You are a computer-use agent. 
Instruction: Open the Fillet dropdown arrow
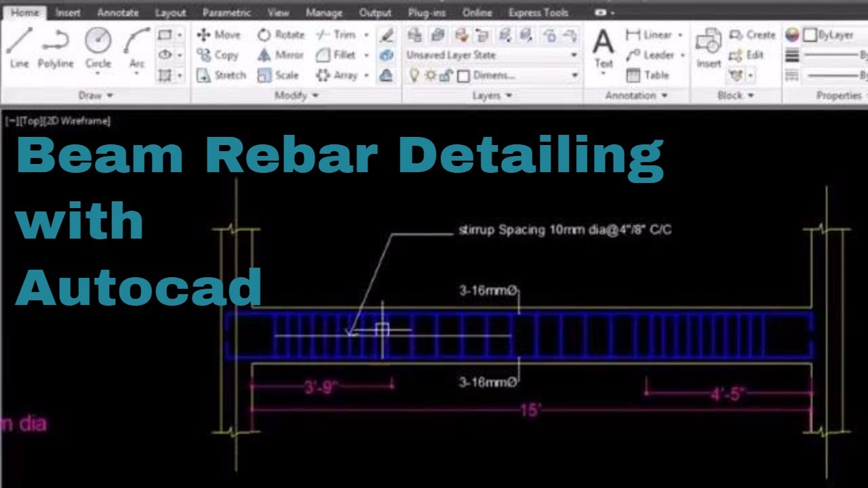(x=366, y=55)
